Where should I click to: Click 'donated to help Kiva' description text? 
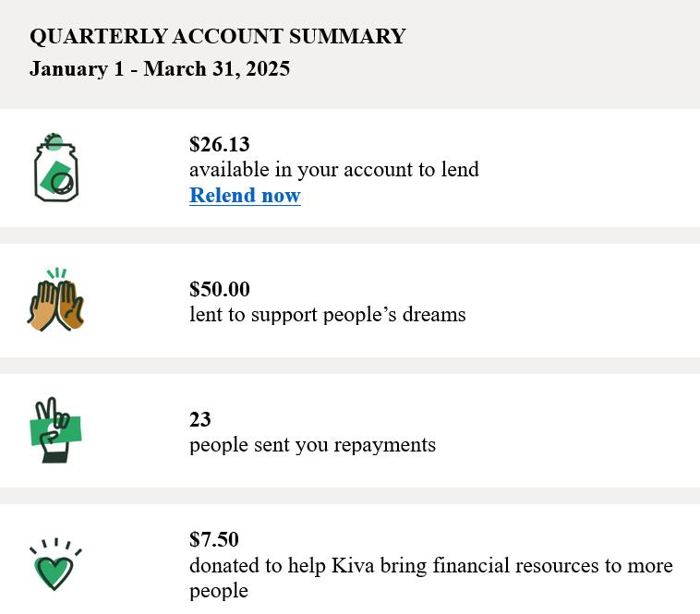pyautogui.click(x=430, y=578)
